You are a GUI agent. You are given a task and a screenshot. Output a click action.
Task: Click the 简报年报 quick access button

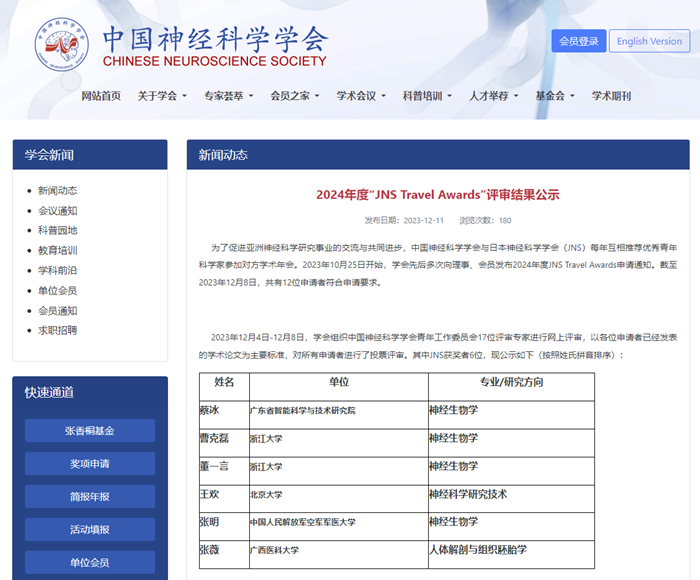point(90,497)
